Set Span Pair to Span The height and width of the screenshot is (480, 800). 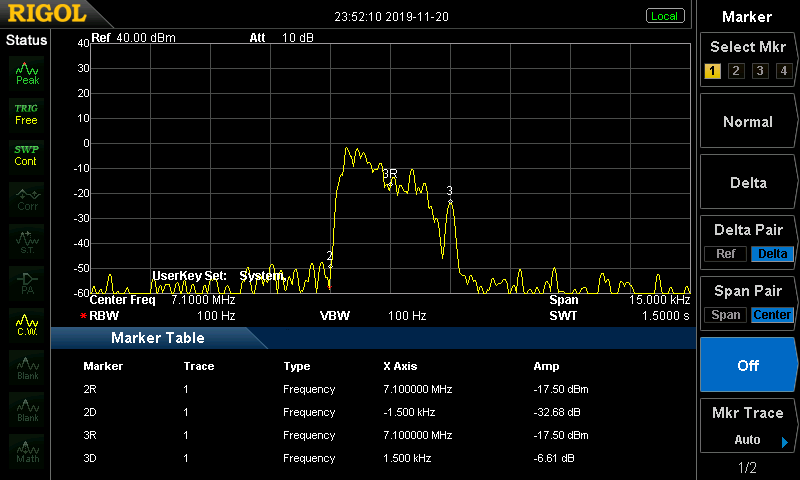point(724,315)
